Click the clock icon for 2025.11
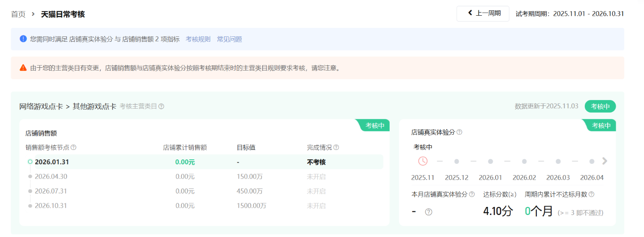 tap(423, 161)
